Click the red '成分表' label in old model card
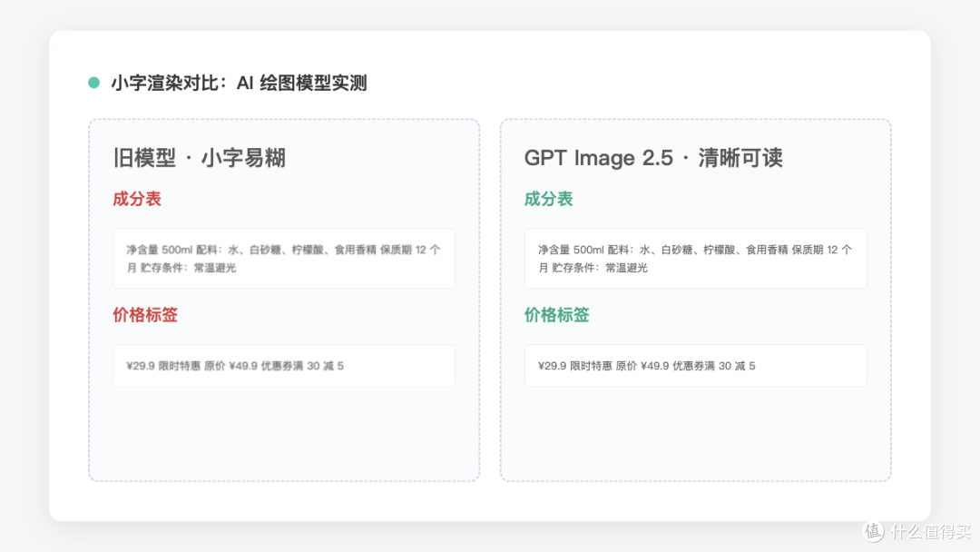This screenshot has width=980, height=552. coord(137,199)
